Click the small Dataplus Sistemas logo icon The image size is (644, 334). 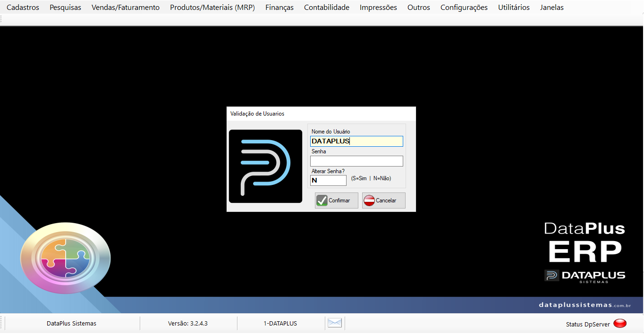(552, 276)
